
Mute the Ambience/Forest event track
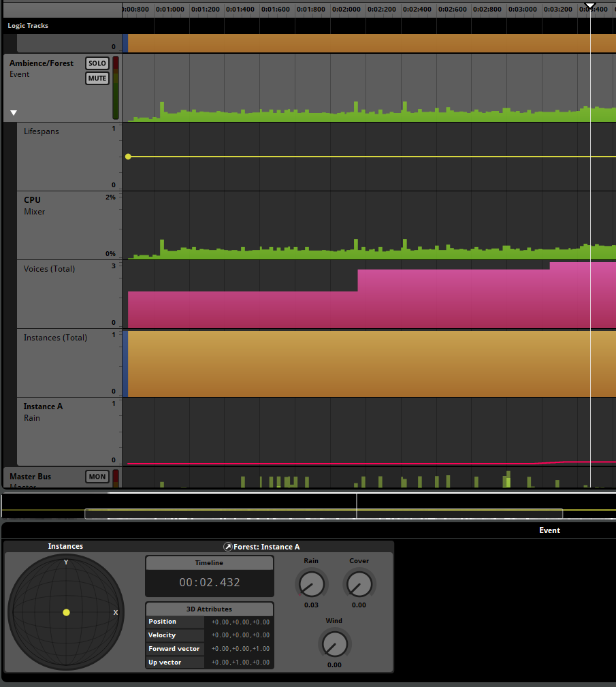pyautogui.click(x=97, y=78)
